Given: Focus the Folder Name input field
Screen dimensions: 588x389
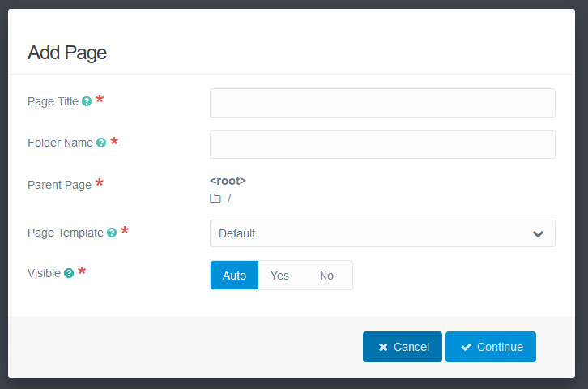Looking at the screenshot, I should 382,144.
